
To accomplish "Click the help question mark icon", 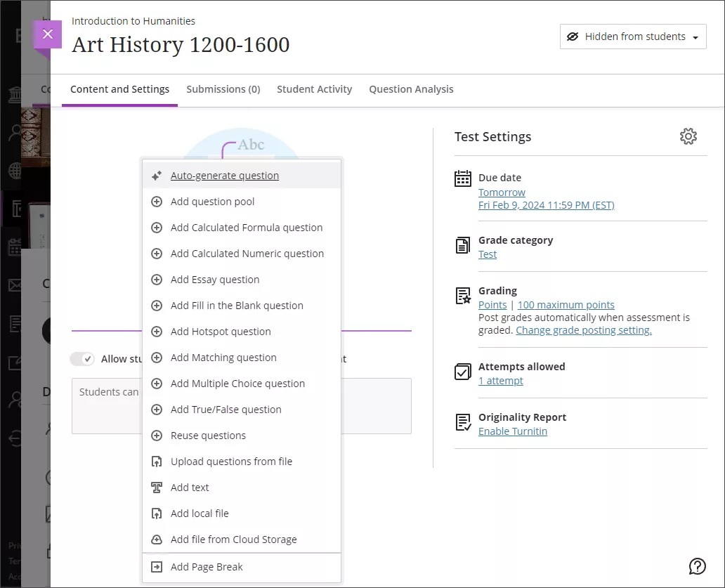I will (697, 566).
